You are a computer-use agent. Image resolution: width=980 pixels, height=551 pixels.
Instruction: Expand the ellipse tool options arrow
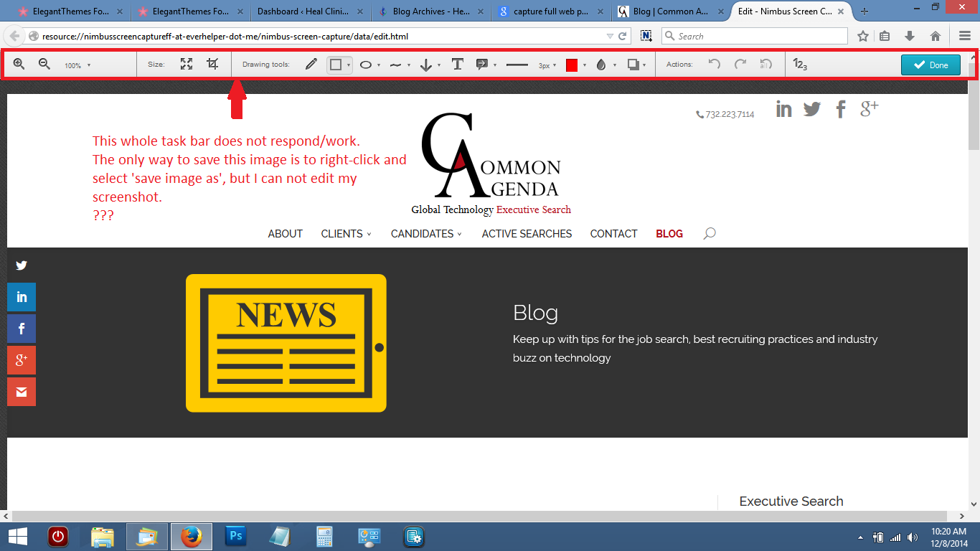click(x=379, y=65)
